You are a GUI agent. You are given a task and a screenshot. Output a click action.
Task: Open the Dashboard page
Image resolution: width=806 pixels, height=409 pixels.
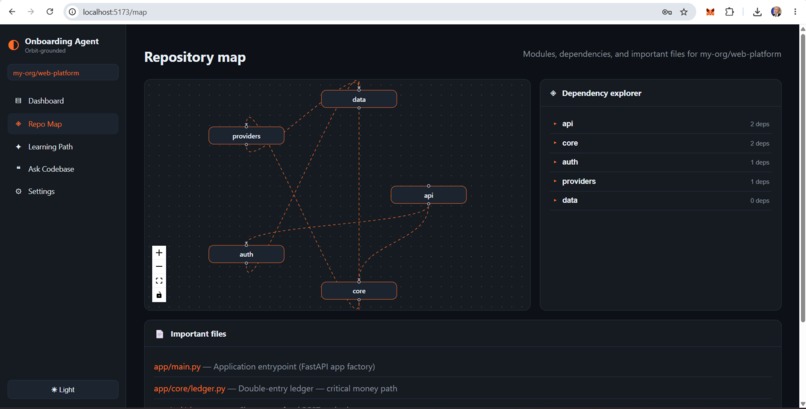click(x=63, y=101)
